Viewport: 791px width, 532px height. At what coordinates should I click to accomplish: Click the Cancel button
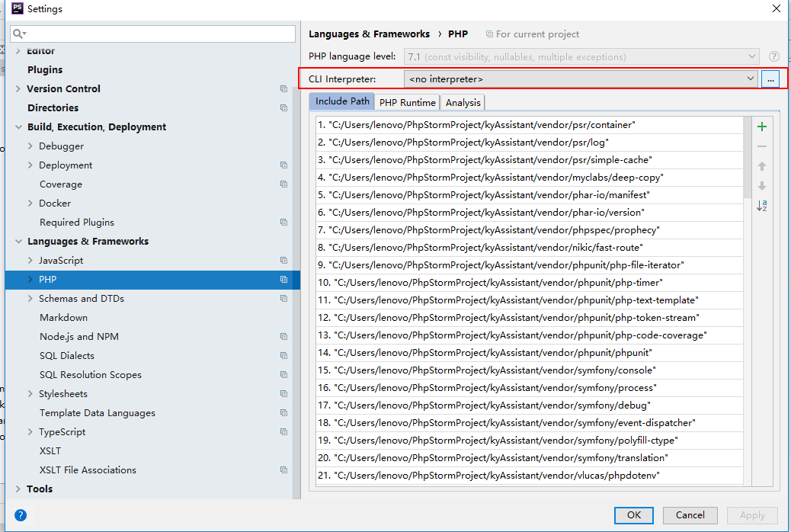[x=690, y=514]
